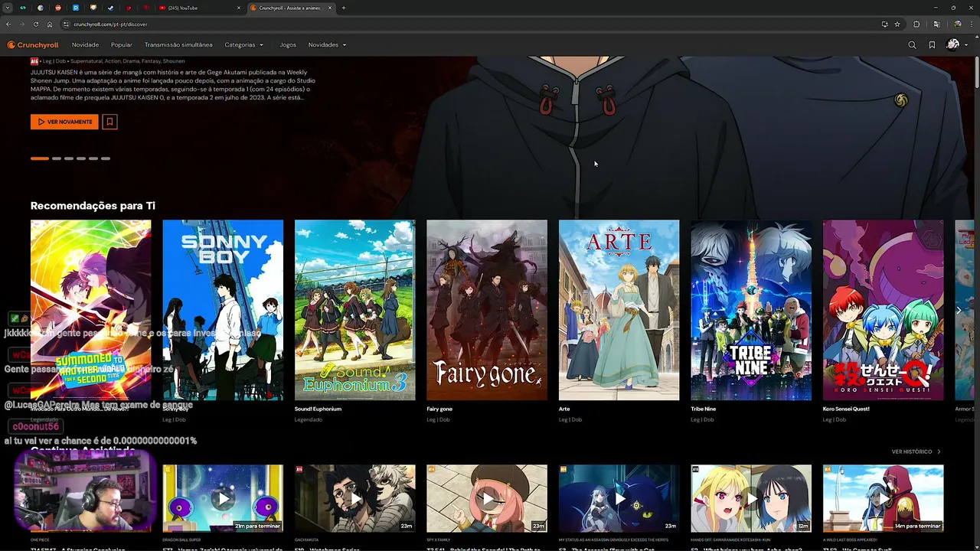Open the Sonny Boy poster

point(223,310)
